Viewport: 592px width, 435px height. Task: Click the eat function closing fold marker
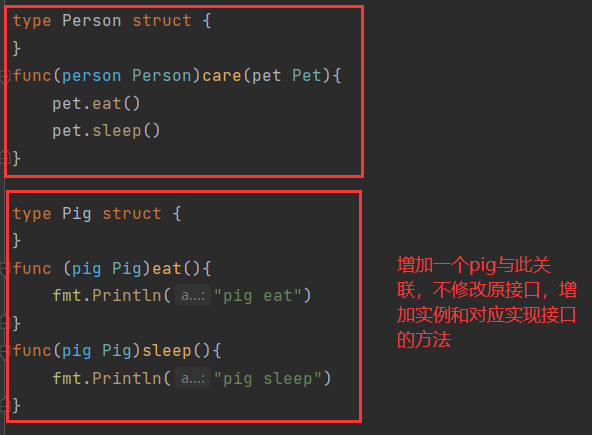[5, 323]
